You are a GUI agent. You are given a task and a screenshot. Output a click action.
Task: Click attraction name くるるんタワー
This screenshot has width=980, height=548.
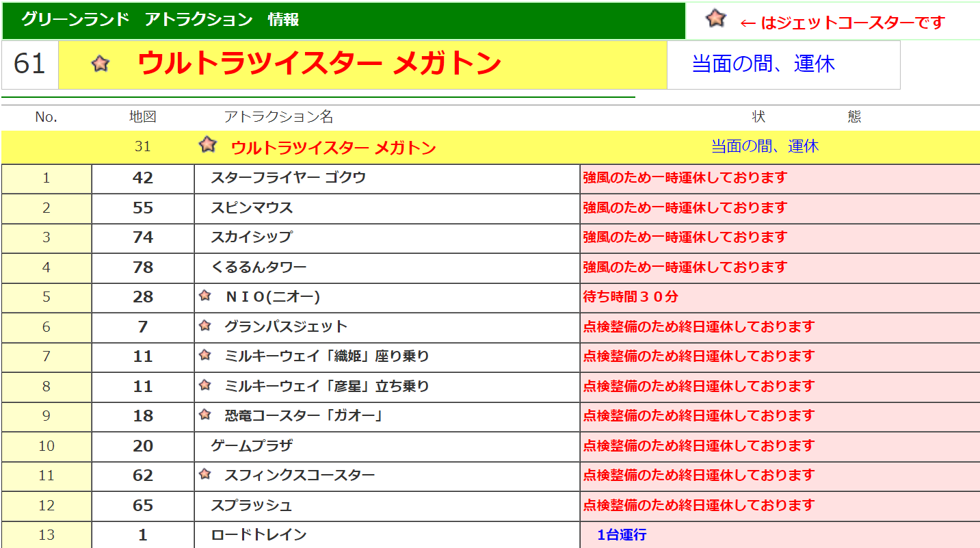pyautogui.click(x=259, y=268)
